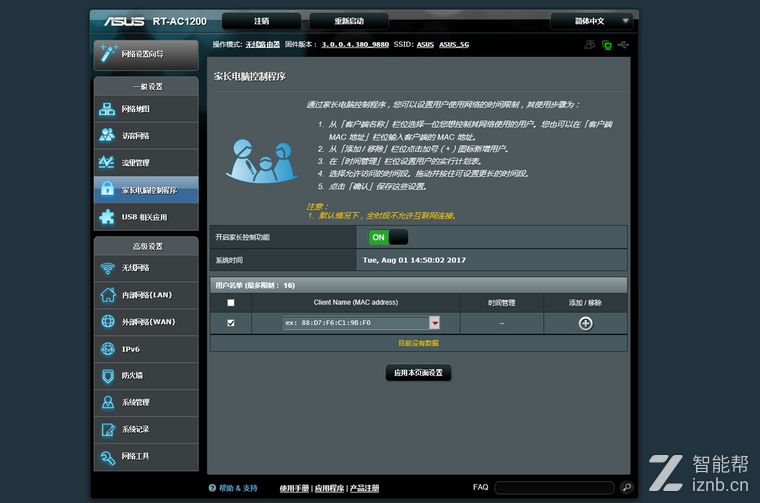
Task: Click the FAQ search input field
Action: 554,487
